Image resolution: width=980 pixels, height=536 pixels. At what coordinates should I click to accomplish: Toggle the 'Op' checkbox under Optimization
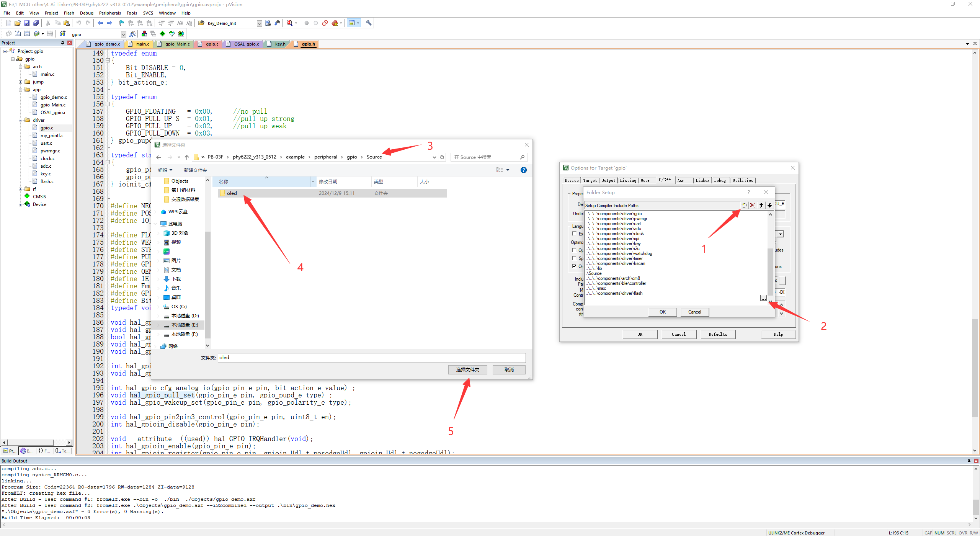click(x=574, y=250)
